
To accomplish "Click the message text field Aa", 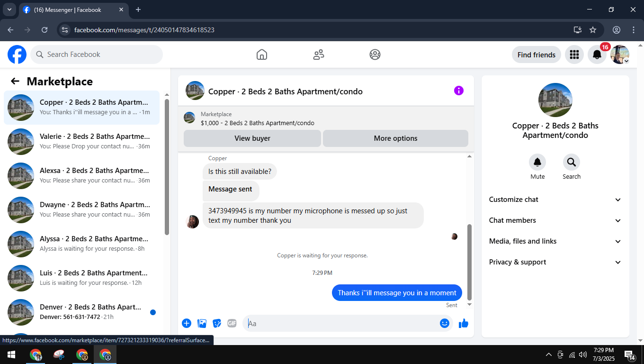I will pos(341,323).
